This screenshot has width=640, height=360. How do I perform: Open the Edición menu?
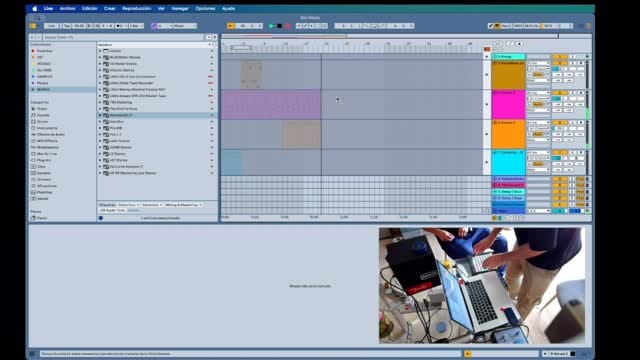click(x=89, y=9)
